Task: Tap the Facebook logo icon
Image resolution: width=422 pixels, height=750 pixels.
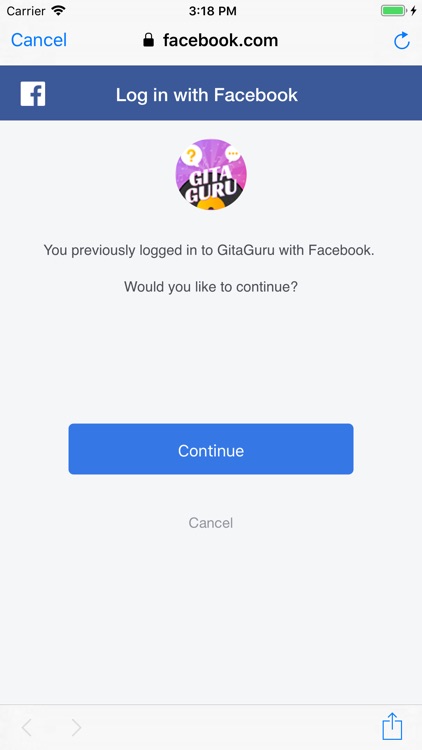Action: pyautogui.click(x=33, y=94)
